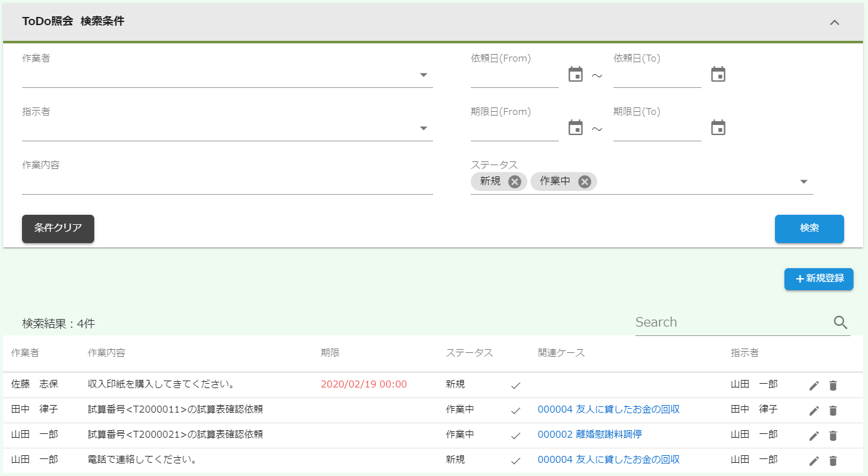
Task: Open the ステータス dropdown list
Action: click(803, 181)
